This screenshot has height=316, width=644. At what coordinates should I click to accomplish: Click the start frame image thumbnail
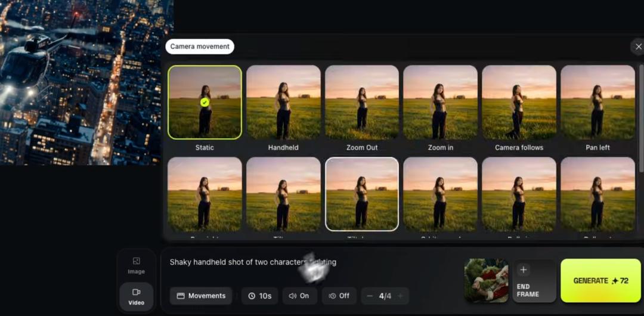[486, 280]
